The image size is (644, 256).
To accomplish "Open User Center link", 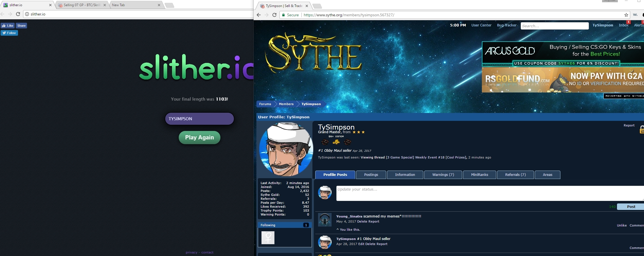I will 481,25.
